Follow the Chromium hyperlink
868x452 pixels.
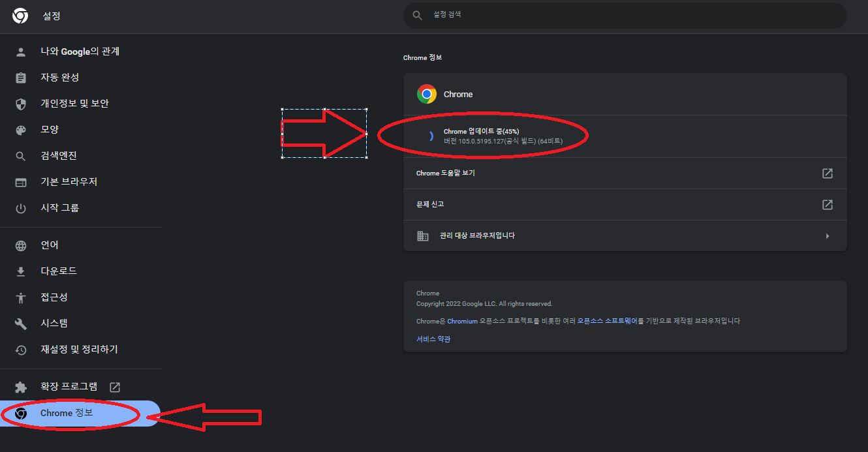click(x=462, y=321)
